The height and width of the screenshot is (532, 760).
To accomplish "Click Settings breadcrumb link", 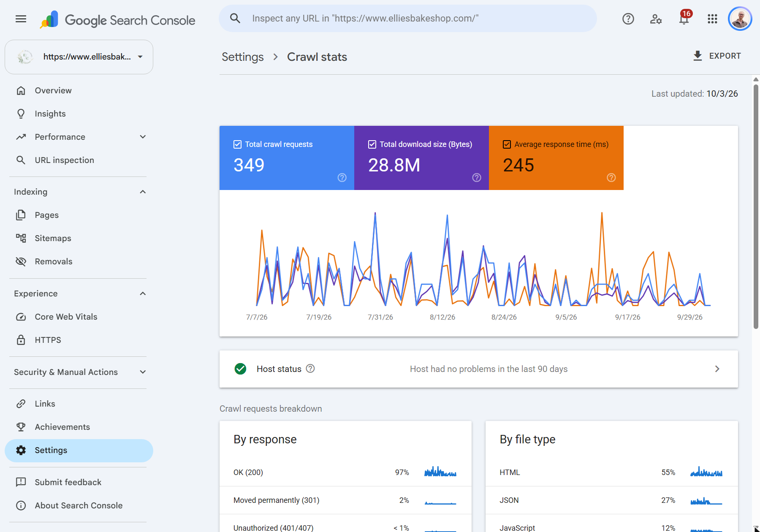I will coord(243,57).
